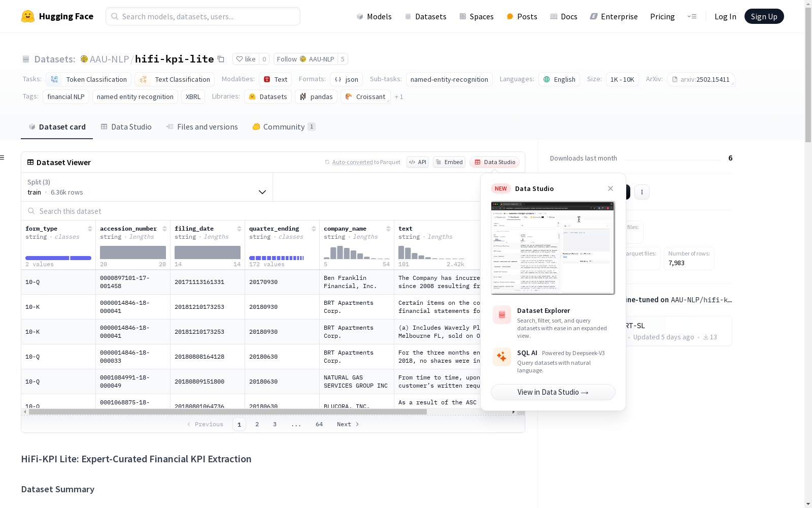Open the Files and versions tab
The image size is (812, 508).
[202, 127]
